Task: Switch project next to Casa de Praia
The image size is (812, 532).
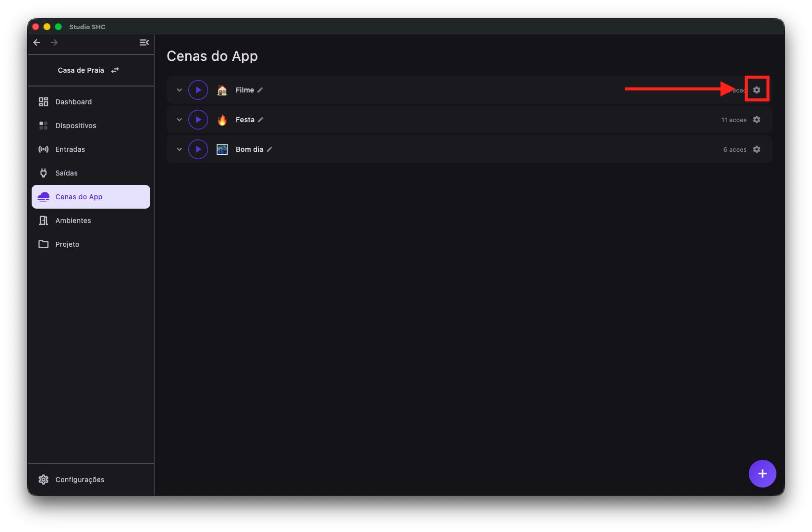Action: tap(115, 70)
